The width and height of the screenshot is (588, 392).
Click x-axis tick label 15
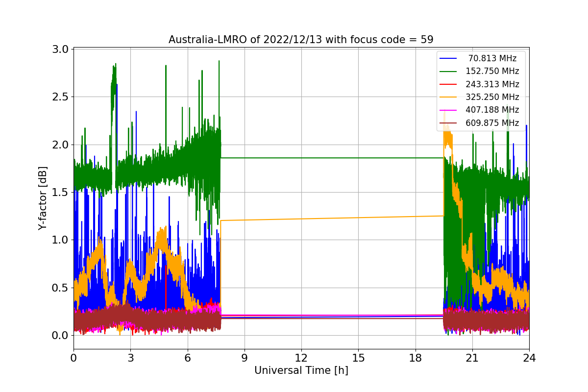[358, 358]
